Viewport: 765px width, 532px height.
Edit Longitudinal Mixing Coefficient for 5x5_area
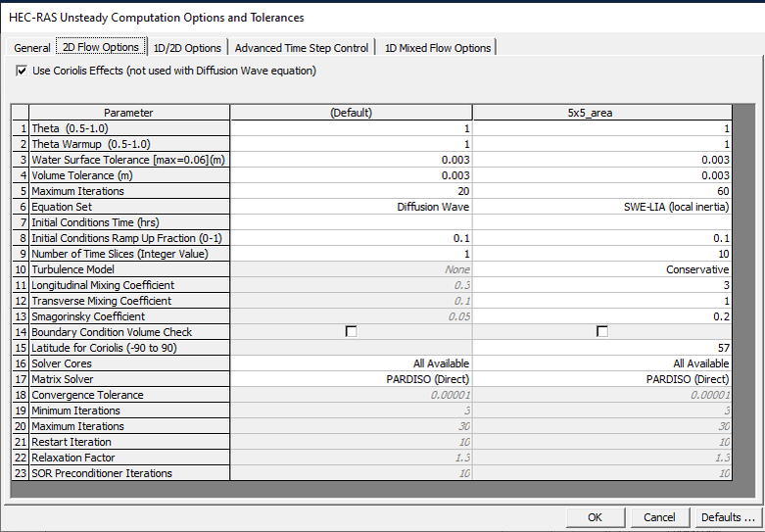[x=602, y=285]
